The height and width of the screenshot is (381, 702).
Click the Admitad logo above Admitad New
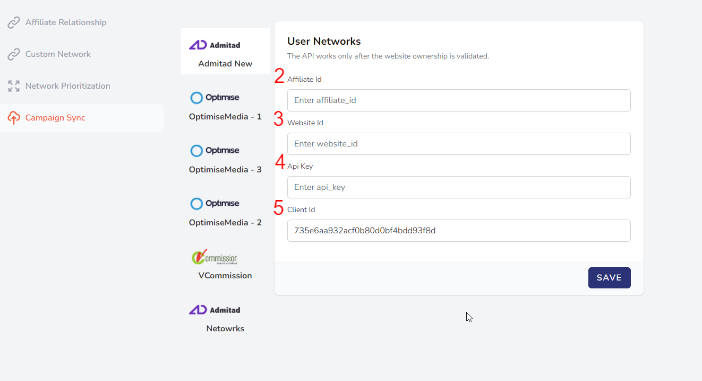215,45
